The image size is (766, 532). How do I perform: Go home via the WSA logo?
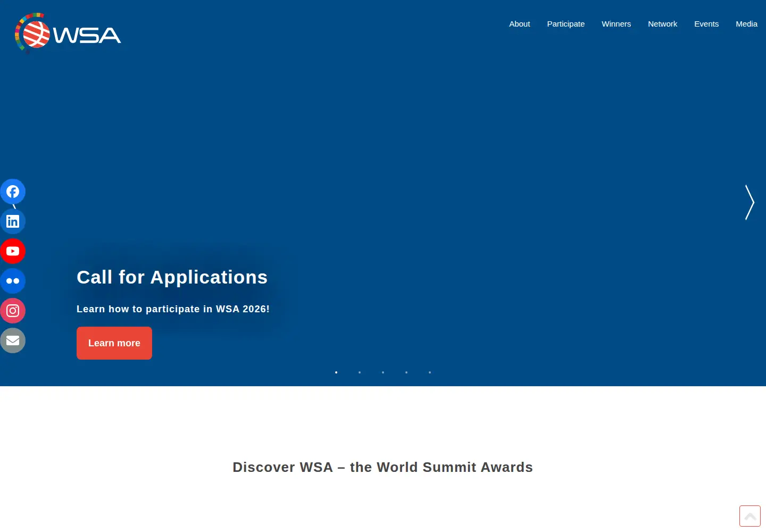click(x=68, y=33)
